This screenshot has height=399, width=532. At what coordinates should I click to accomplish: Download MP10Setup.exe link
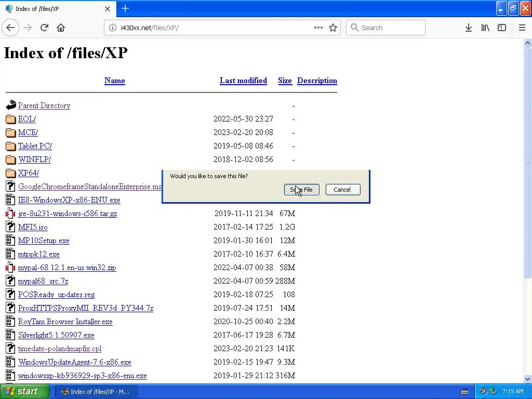click(44, 241)
